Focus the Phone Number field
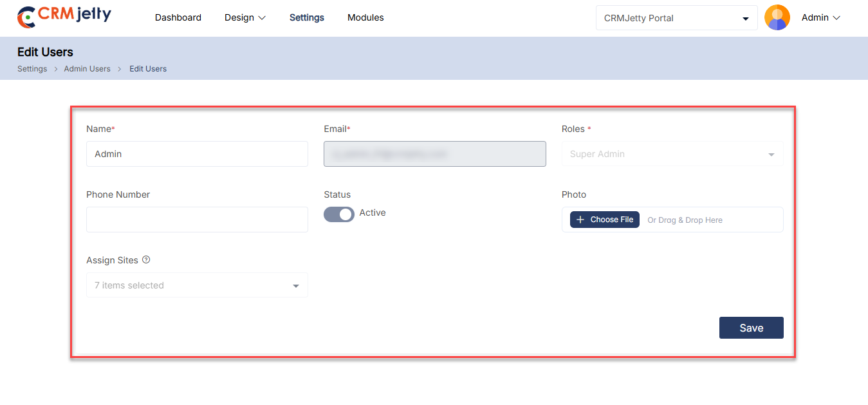This screenshot has width=868, height=405. click(197, 220)
